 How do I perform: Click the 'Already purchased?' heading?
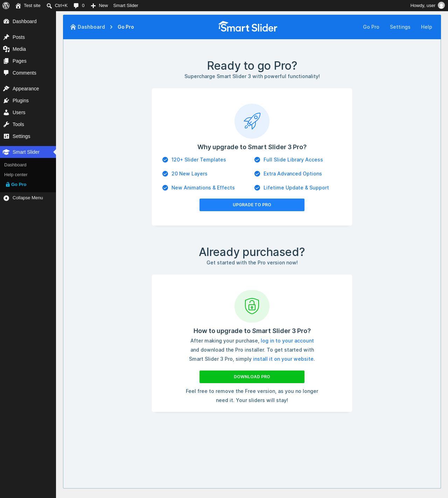(252, 252)
